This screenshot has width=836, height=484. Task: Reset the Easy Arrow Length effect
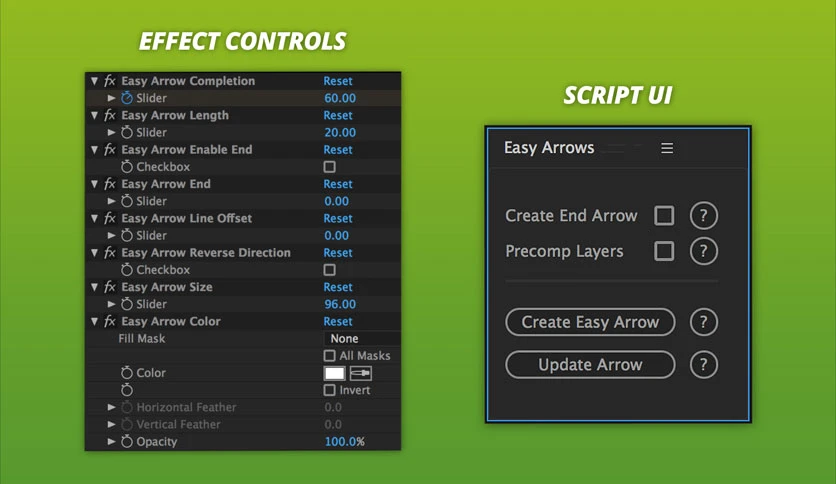338,115
